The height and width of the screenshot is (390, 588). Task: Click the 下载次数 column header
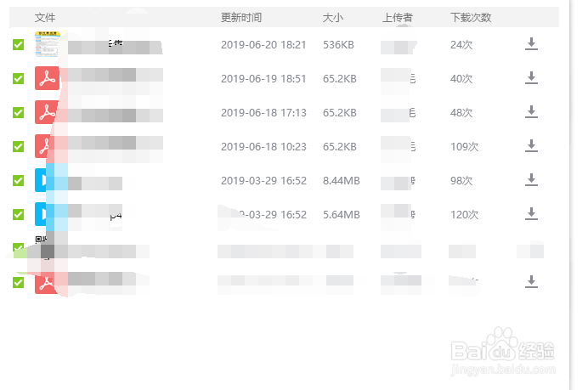(x=471, y=18)
